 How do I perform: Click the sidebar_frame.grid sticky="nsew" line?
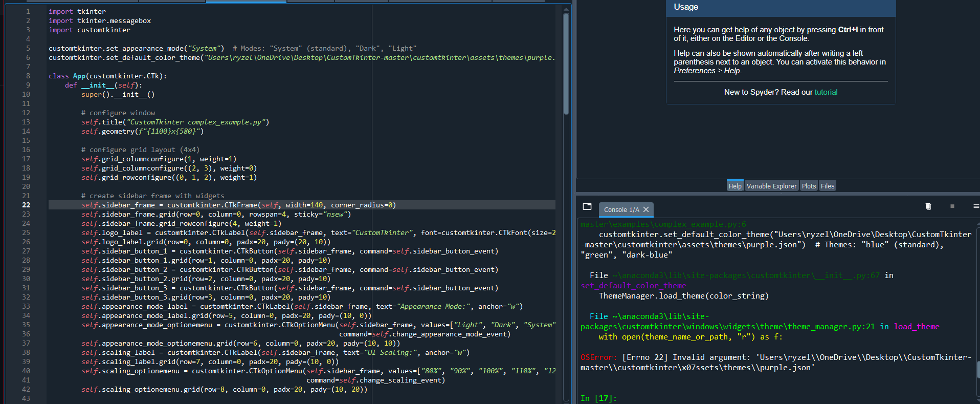(x=216, y=214)
